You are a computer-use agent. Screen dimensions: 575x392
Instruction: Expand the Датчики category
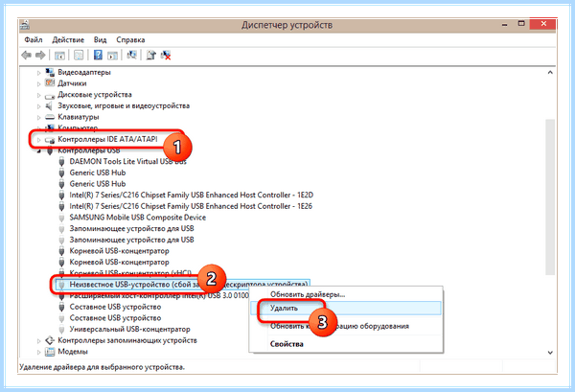tap(39, 83)
